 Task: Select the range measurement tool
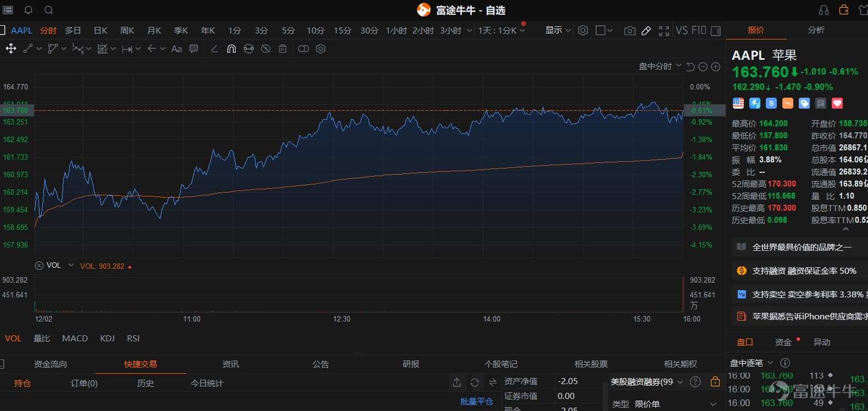(x=127, y=49)
